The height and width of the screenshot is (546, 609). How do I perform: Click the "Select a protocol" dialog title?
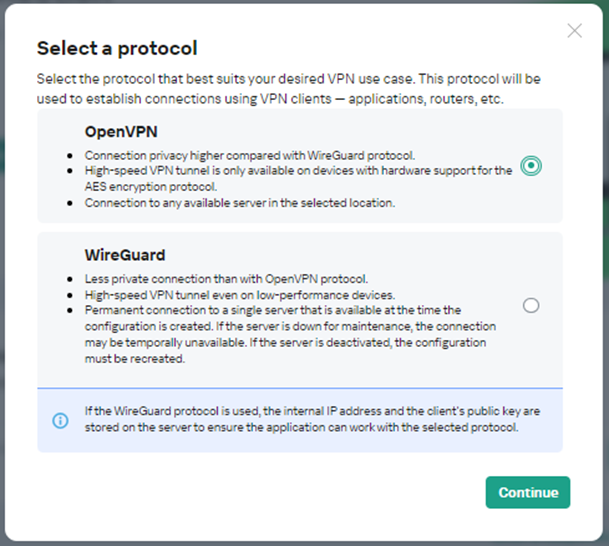(117, 48)
